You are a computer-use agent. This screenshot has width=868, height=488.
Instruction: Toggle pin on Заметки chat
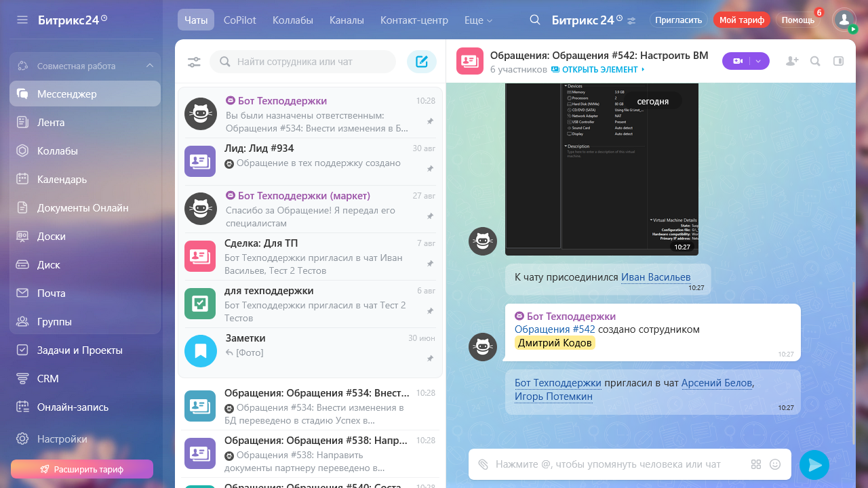pos(430,359)
